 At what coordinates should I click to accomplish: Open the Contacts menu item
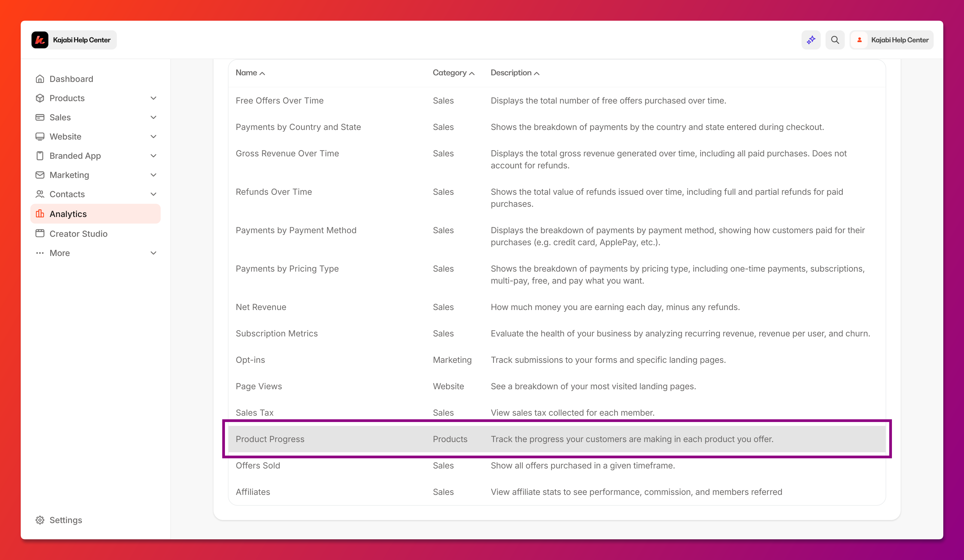coord(67,194)
